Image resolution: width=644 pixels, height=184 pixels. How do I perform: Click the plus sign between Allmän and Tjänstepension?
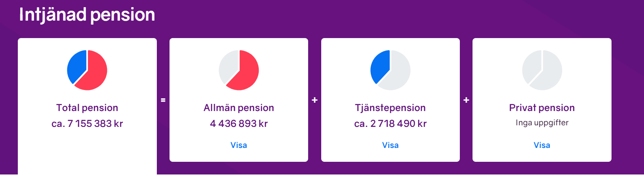tap(315, 100)
